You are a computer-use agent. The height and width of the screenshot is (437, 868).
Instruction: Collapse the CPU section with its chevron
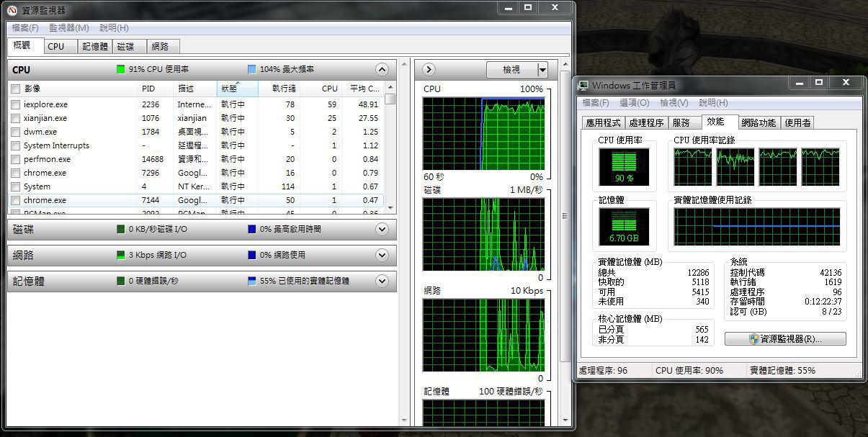[382, 70]
